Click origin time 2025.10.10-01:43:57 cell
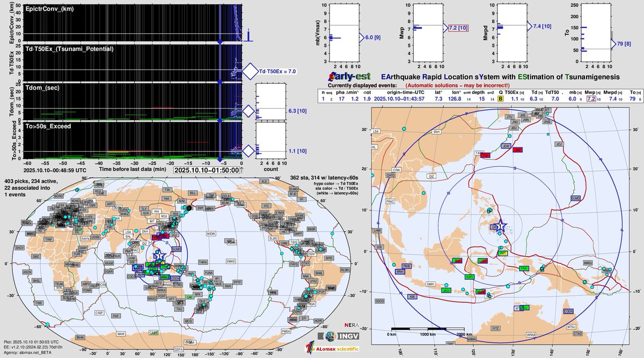This screenshot has height=358, width=644. (x=400, y=99)
